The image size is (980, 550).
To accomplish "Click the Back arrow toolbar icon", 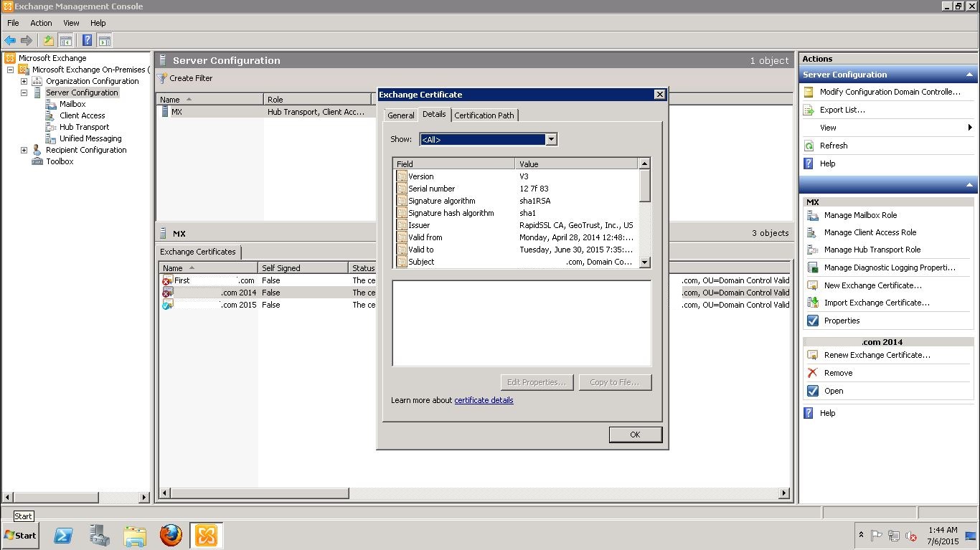I will [x=10, y=41].
